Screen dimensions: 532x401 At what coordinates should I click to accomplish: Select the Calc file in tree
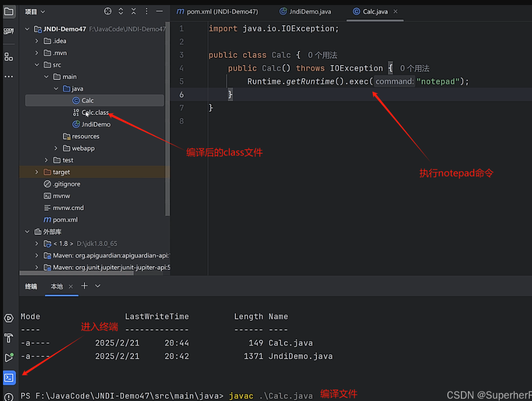point(95,100)
